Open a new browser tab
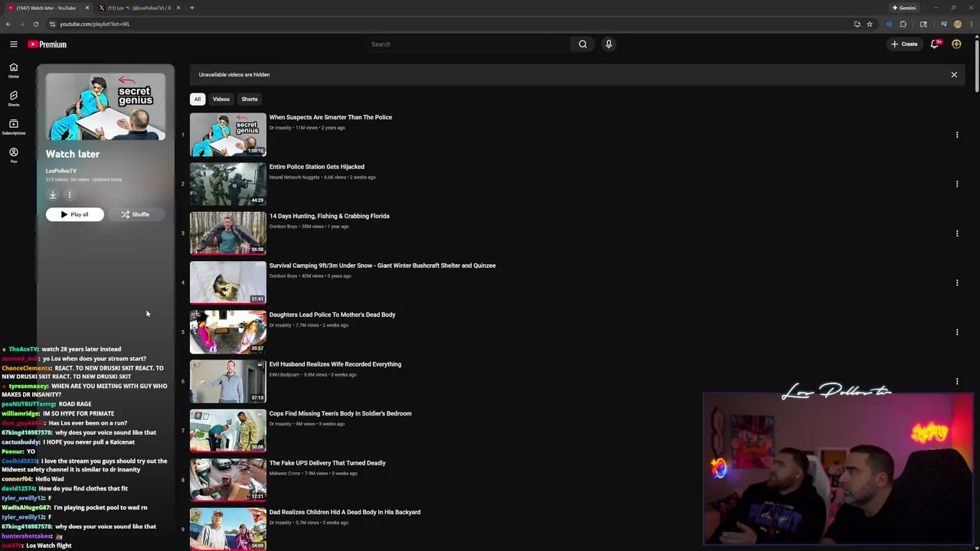 [192, 8]
